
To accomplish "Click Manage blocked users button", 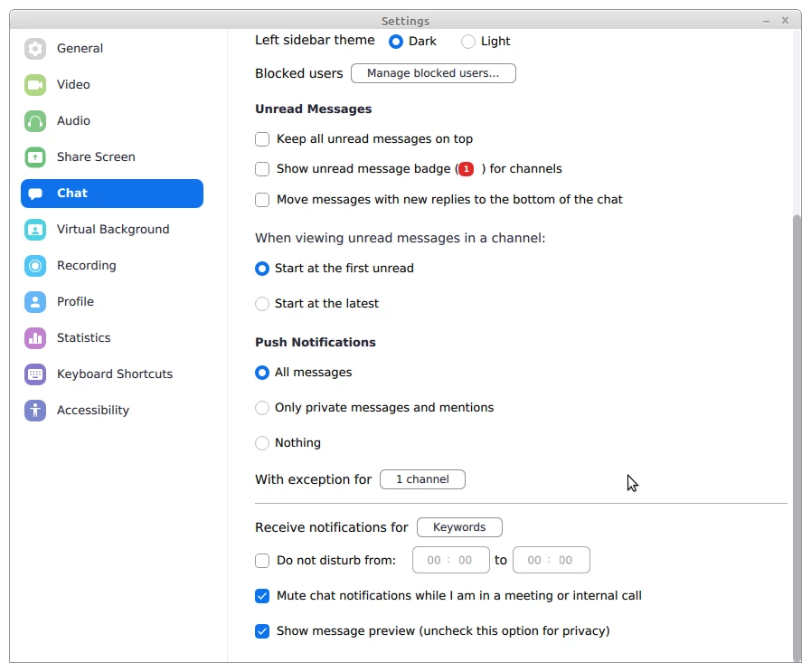I will pyautogui.click(x=433, y=73).
